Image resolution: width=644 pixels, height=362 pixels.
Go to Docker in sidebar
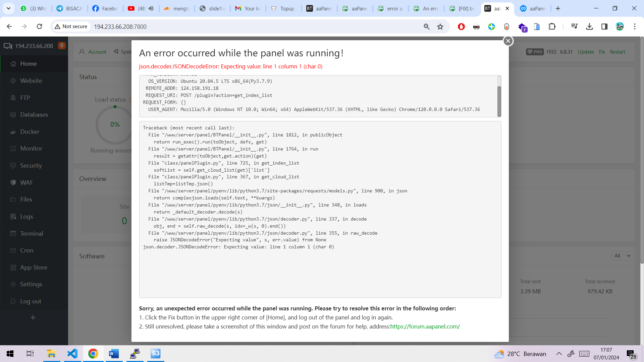coord(30,131)
